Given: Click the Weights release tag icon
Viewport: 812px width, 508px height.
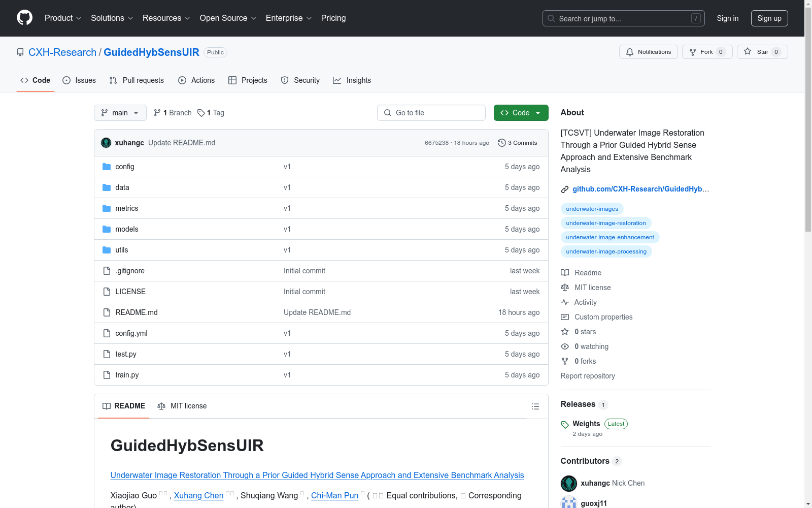Looking at the screenshot, I should 565,425.
